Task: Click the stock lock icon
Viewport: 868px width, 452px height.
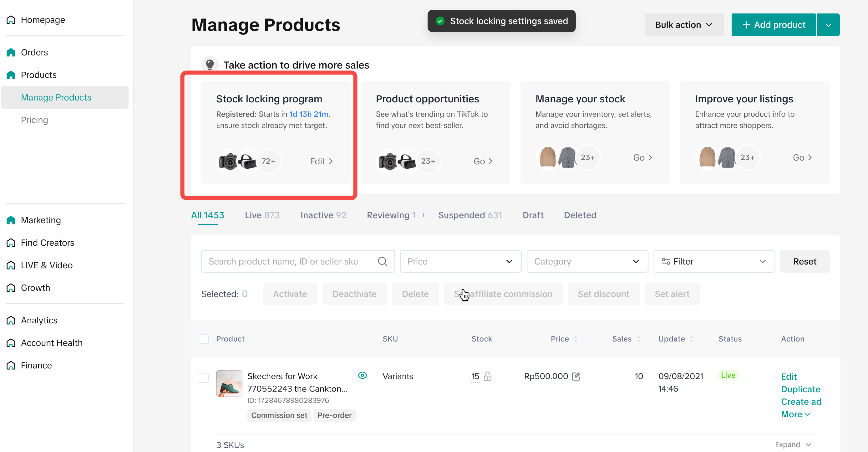Action: [487, 376]
